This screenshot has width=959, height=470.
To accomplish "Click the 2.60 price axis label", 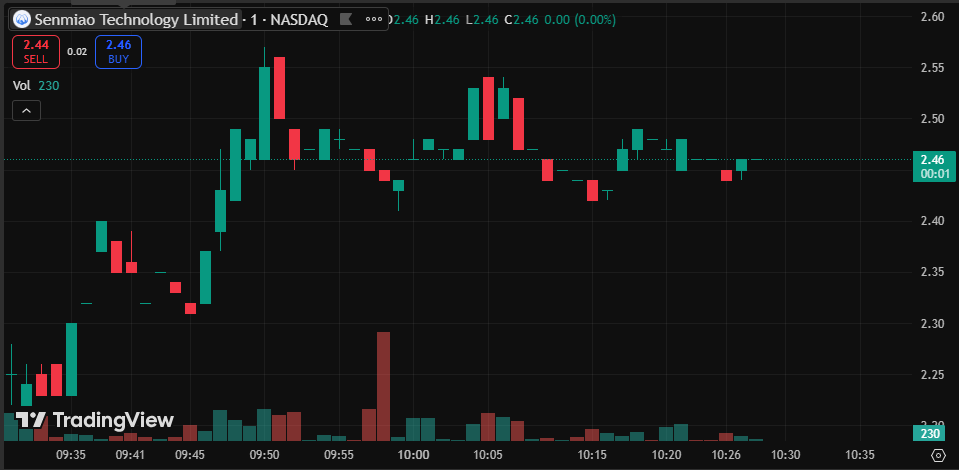I will (933, 17).
